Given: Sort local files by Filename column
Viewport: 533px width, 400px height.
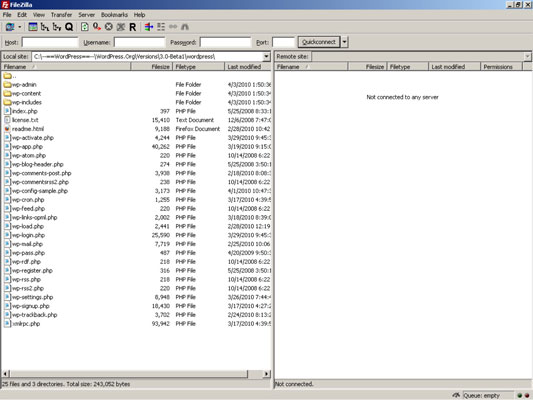Looking at the screenshot, I should 66,67.
